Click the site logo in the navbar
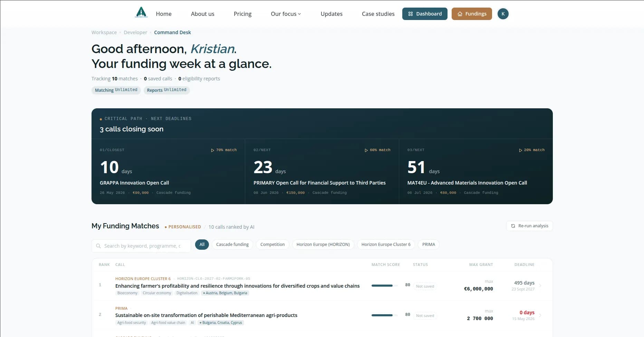 click(141, 12)
